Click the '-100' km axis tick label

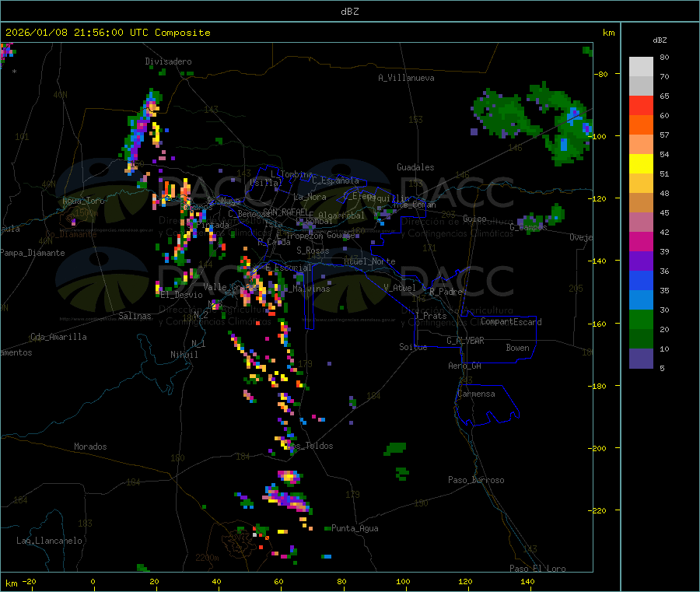tap(598, 136)
